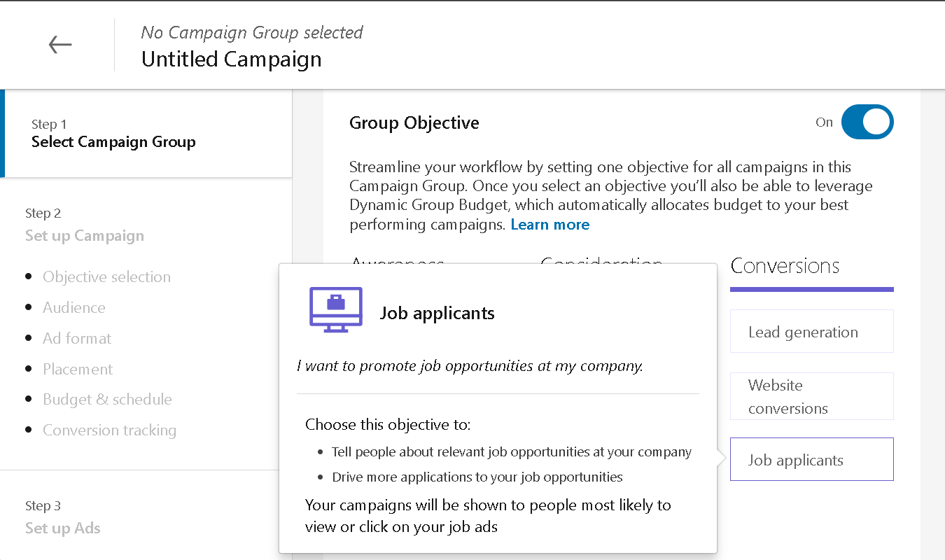The image size is (945, 560).
Task: Click the Job applicants briefcase monitor icon
Action: click(x=335, y=309)
